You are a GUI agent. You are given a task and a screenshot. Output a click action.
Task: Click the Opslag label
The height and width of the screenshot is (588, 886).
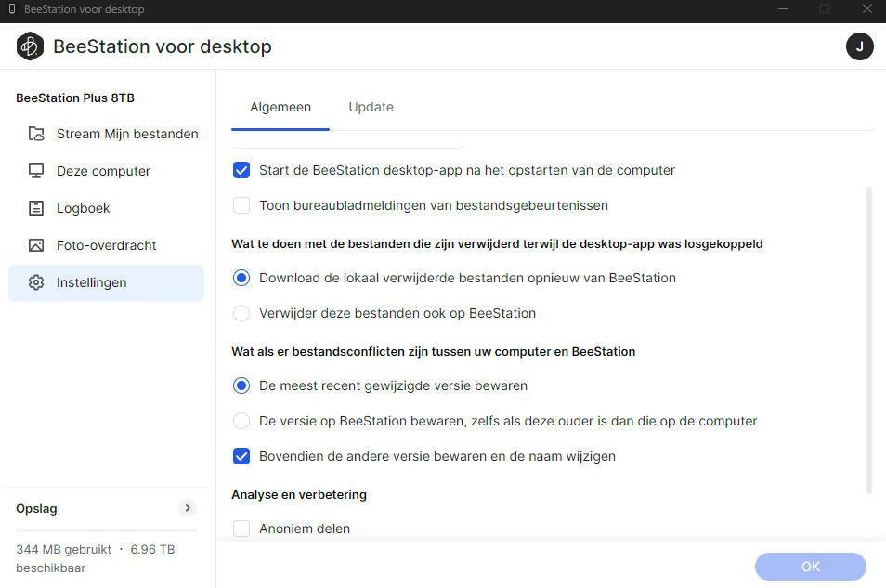click(36, 508)
